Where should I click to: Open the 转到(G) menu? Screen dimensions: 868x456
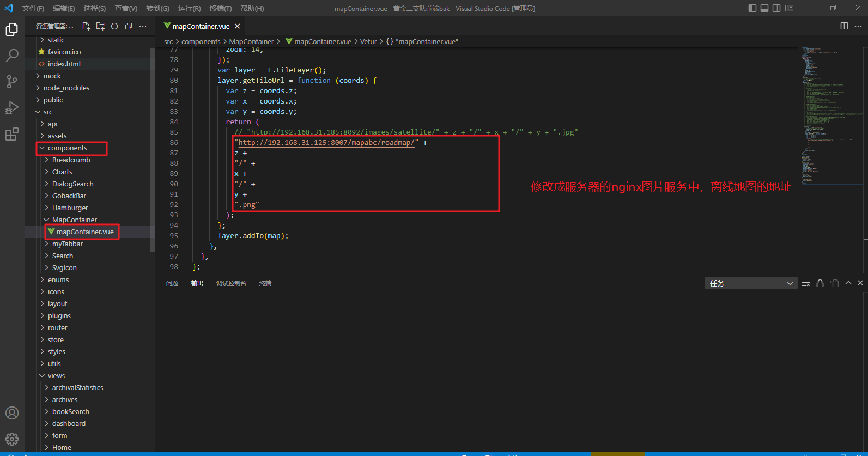point(157,8)
